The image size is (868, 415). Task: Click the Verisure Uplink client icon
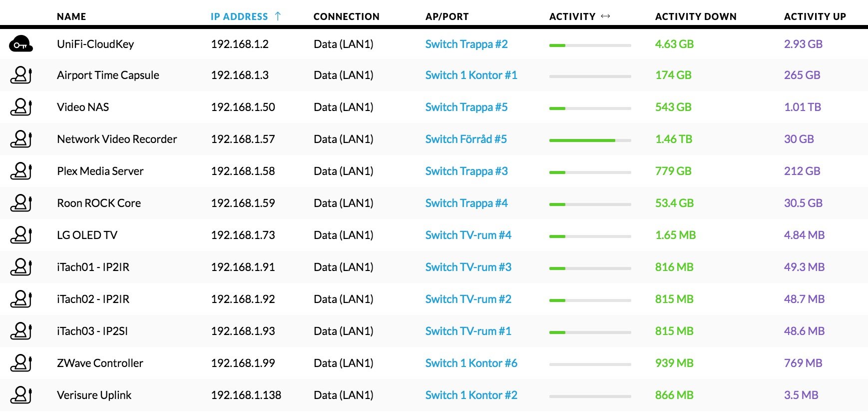[x=21, y=395]
